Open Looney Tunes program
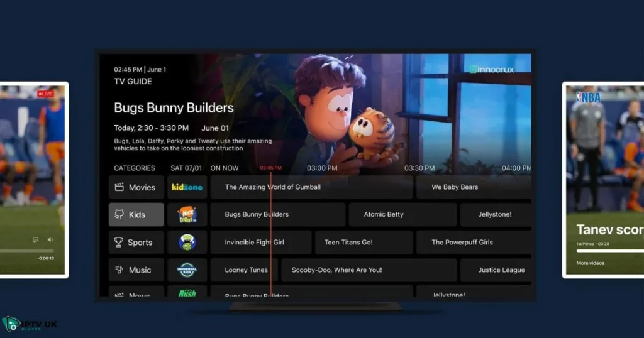 click(x=244, y=270)
